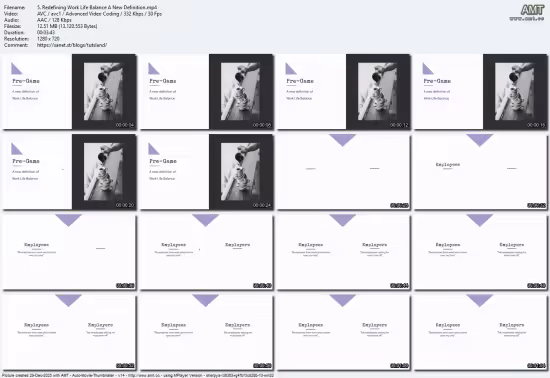The width and height of the screenshot is (550, 378).
Task: Click the filesize value '12.51 MB'
Action: tap(46, 26)
